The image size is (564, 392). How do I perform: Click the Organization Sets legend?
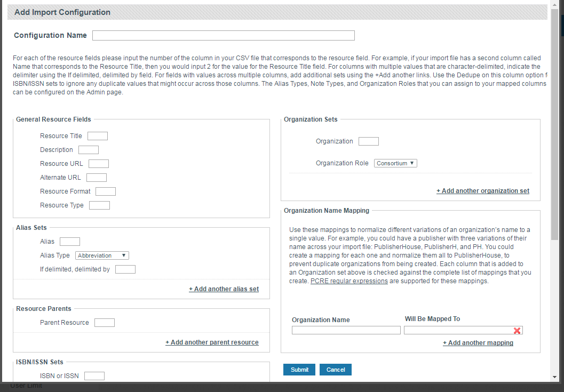pos(311,119)
